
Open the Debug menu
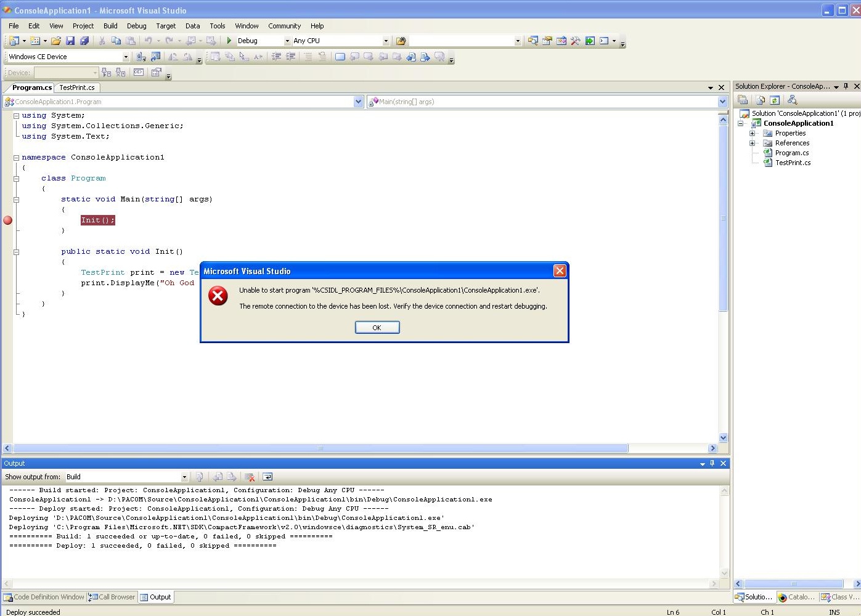(137, 26)
